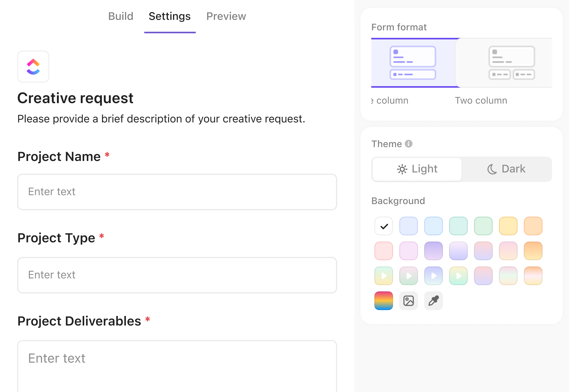Click the Two column label text
The image size is (569, 392).
coord(481,100)
